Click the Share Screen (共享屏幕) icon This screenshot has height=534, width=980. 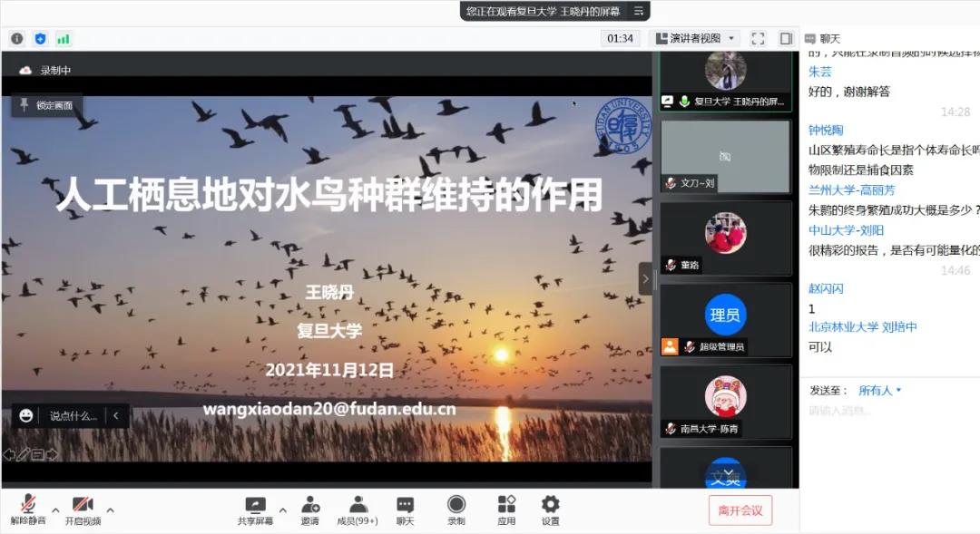click(x=256, y=506)
